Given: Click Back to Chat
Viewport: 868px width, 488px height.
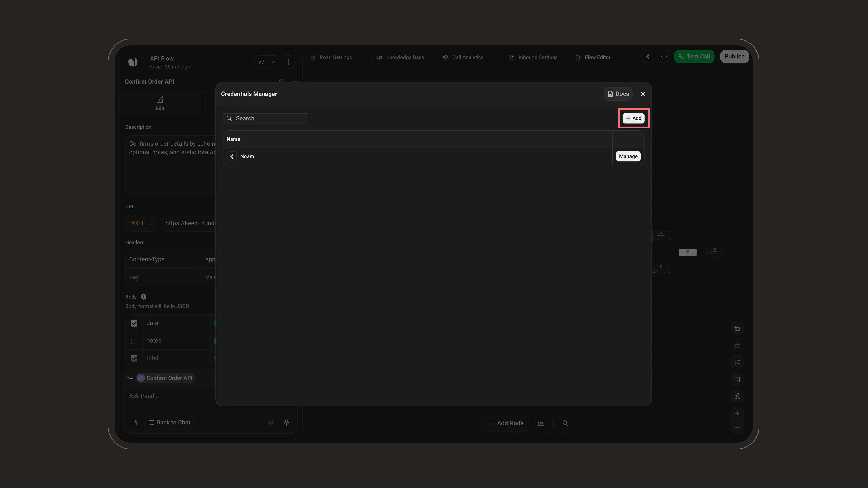Looking at the screenshot, I should (170, 422).
